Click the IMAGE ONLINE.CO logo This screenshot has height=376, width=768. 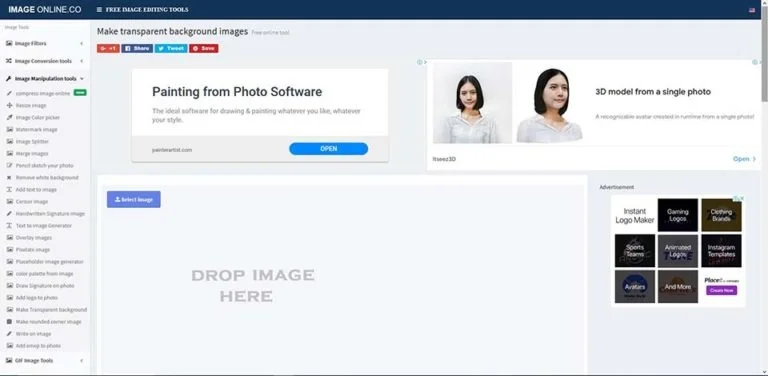pos(45,9)
